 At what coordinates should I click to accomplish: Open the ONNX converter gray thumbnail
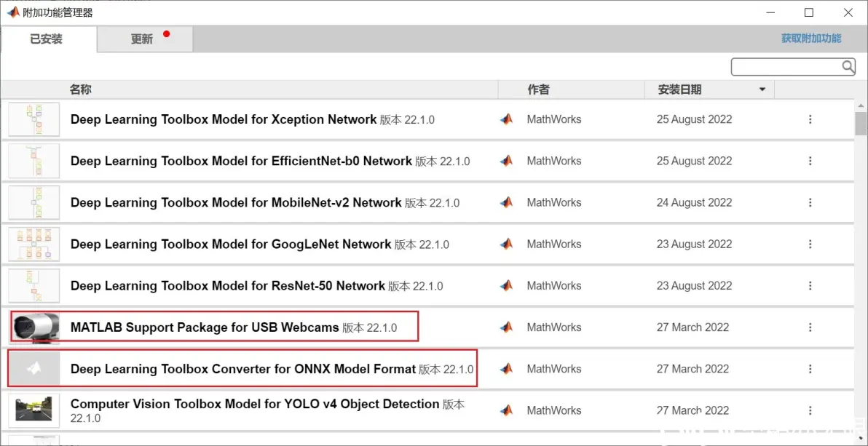tap(34, 369)
